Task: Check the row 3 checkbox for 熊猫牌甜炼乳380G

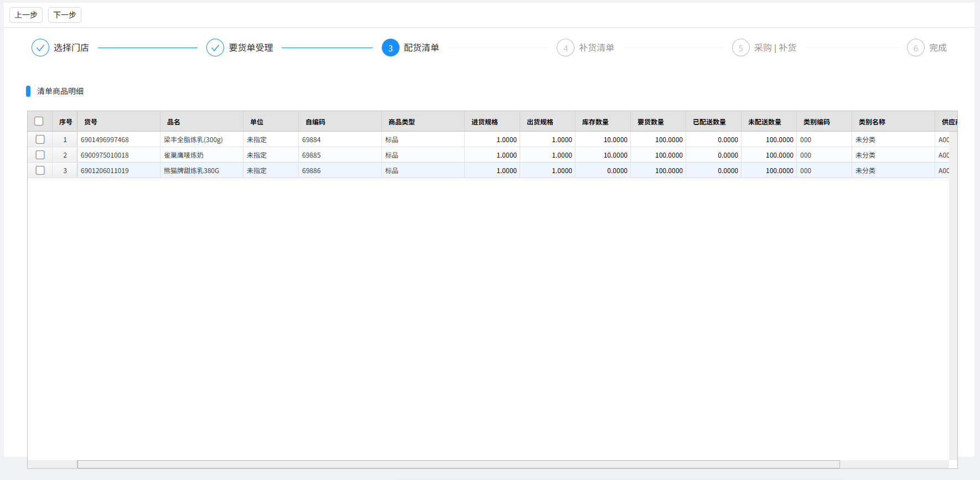Action: 40,170
